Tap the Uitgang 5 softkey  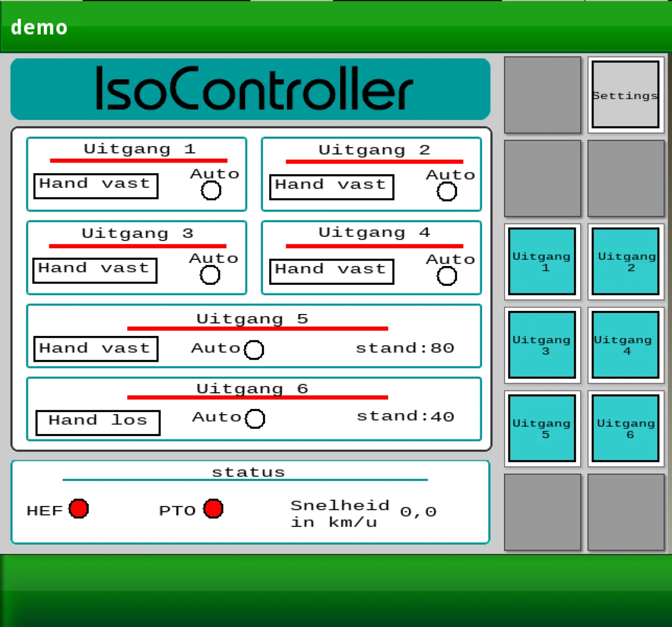(x=542, y=428)
